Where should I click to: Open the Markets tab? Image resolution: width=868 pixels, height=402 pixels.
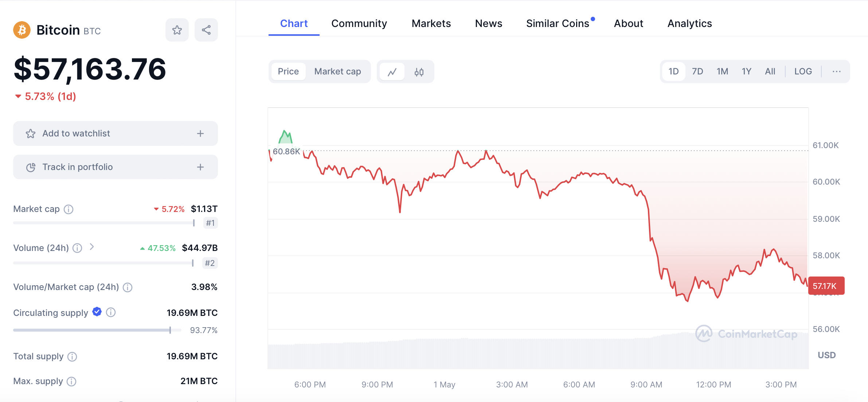point(431,23)
